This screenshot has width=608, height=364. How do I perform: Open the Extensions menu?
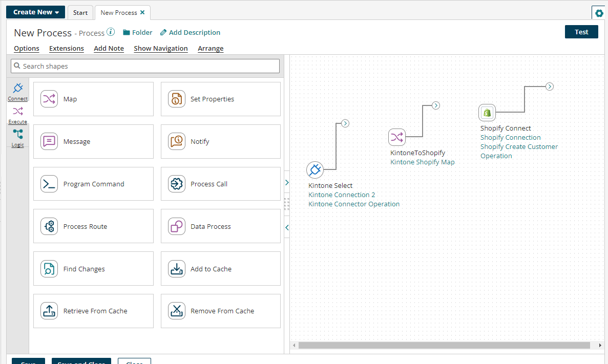point(67,49)
